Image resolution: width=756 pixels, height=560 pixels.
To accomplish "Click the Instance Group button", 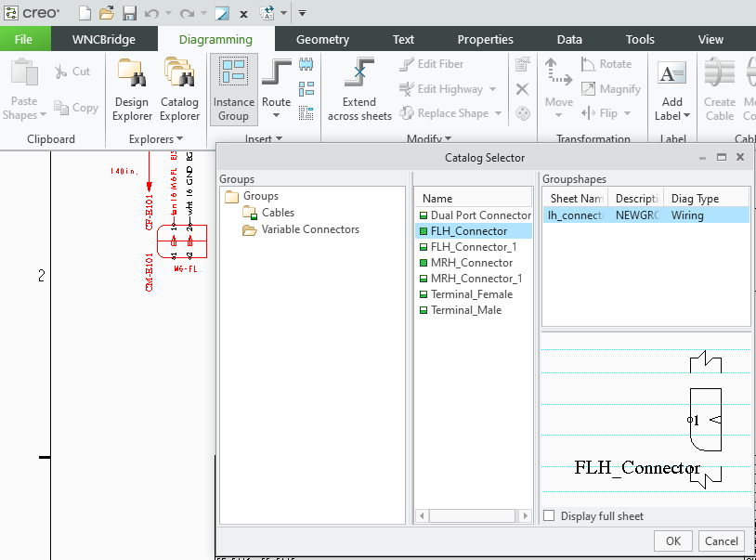I will (x=233, y=90).
